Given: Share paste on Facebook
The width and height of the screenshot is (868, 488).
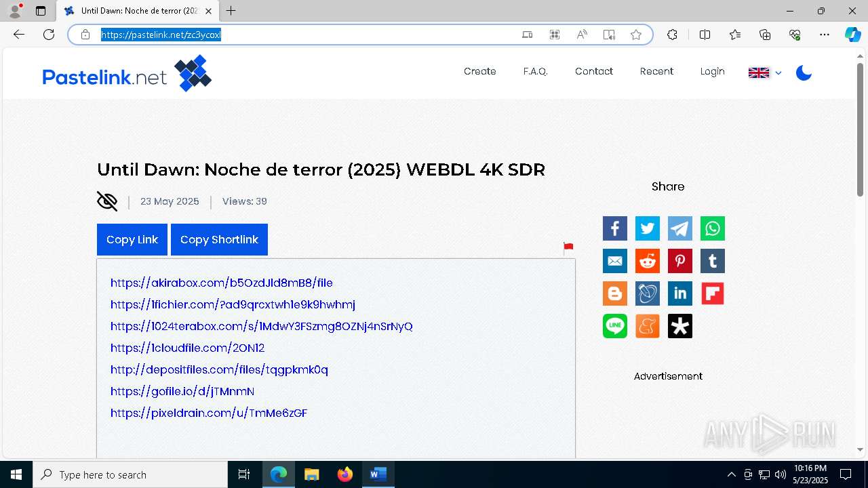Looking at the screenshot, I should 615,228.
